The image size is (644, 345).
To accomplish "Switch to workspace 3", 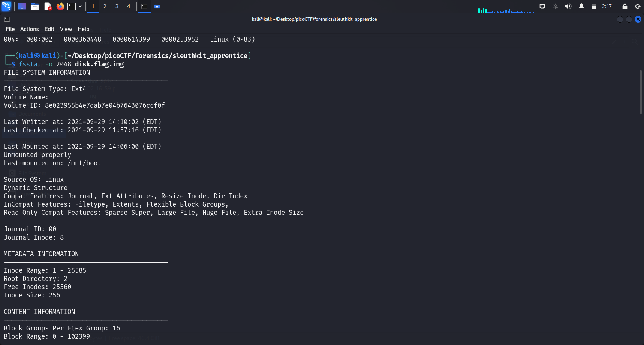I will tap(117, 6).
